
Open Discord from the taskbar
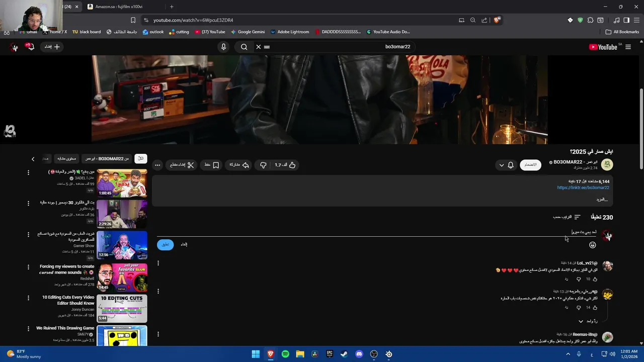359,354
